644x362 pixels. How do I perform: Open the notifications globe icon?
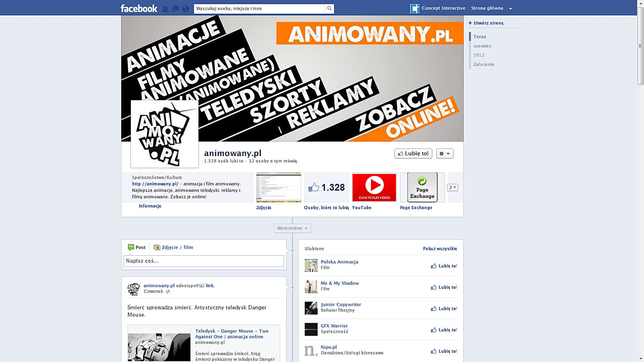pyautogui.click(x=186, y=8)
